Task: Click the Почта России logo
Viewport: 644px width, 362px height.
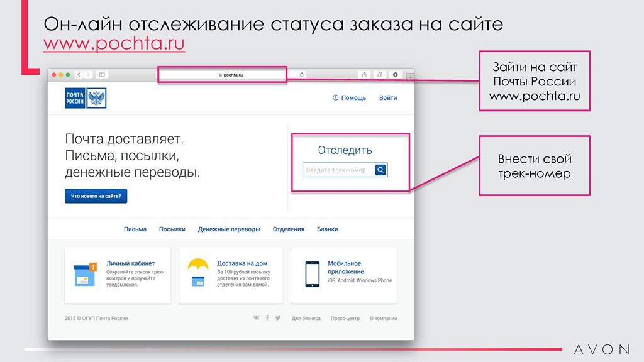Action: (86, 98)
